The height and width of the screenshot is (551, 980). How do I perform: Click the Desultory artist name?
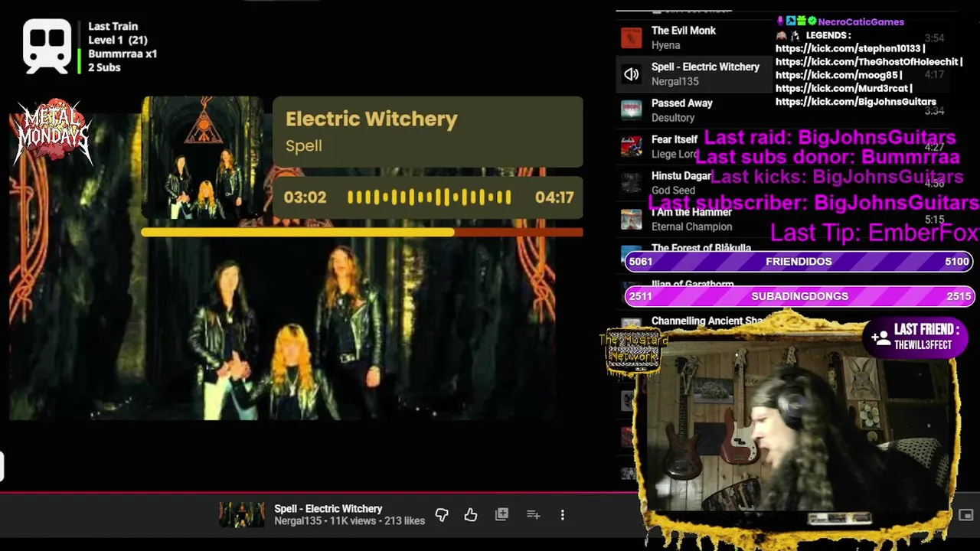pos(673,118)
